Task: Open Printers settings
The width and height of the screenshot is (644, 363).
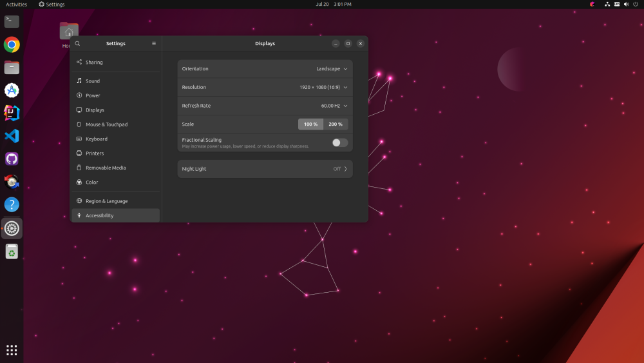Action: click(x=116, y=153)
